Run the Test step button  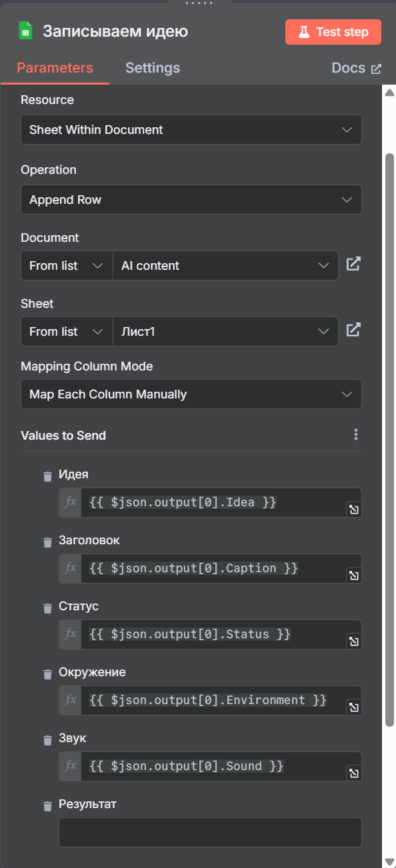coord(333,32)
